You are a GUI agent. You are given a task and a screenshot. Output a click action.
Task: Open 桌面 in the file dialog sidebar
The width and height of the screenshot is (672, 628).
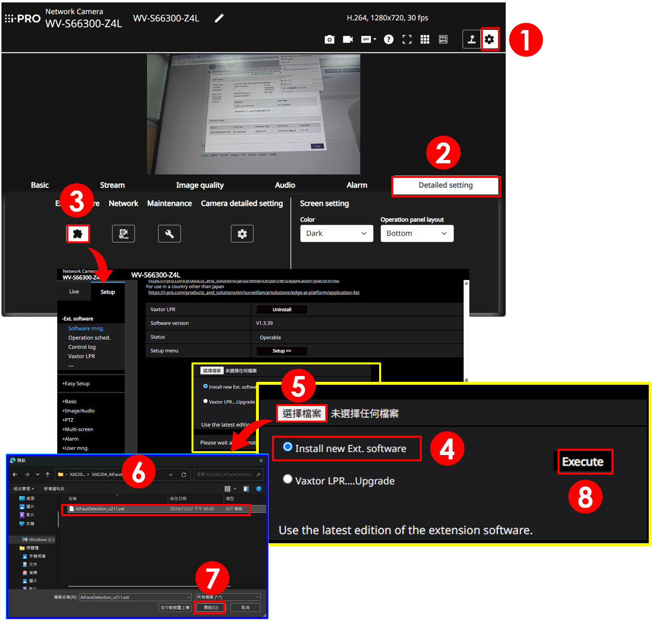(x=27, y=498)
